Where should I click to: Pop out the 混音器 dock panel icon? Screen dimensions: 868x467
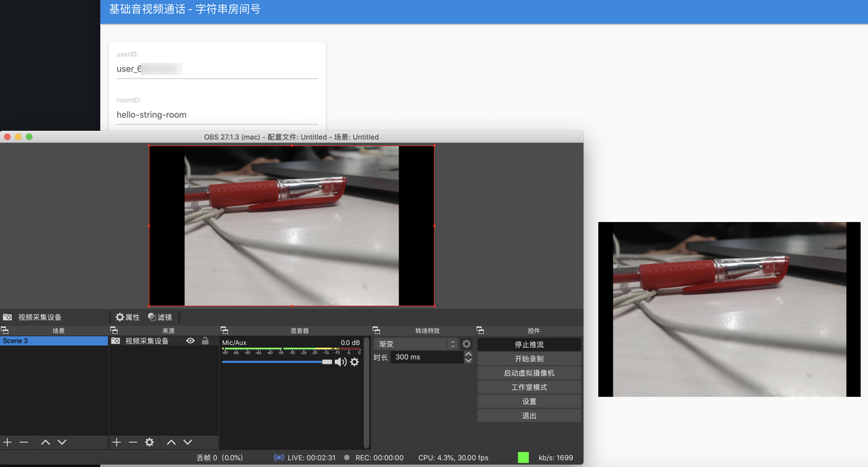point(224,330)
